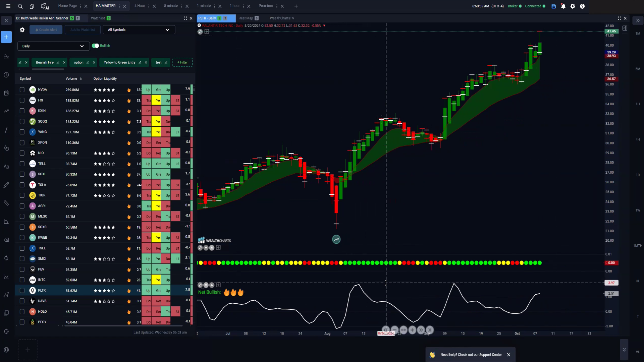Open the scanner settings gear

coord(22,30)
